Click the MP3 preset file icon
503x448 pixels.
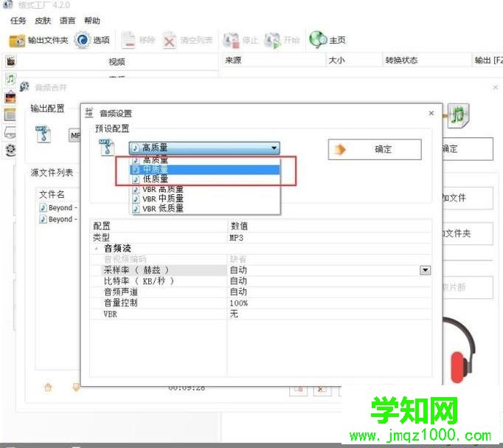[x=106, y=148]
